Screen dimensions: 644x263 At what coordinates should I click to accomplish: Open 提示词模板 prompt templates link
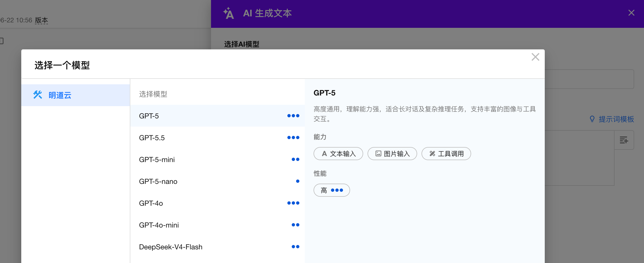click(616, 119)
